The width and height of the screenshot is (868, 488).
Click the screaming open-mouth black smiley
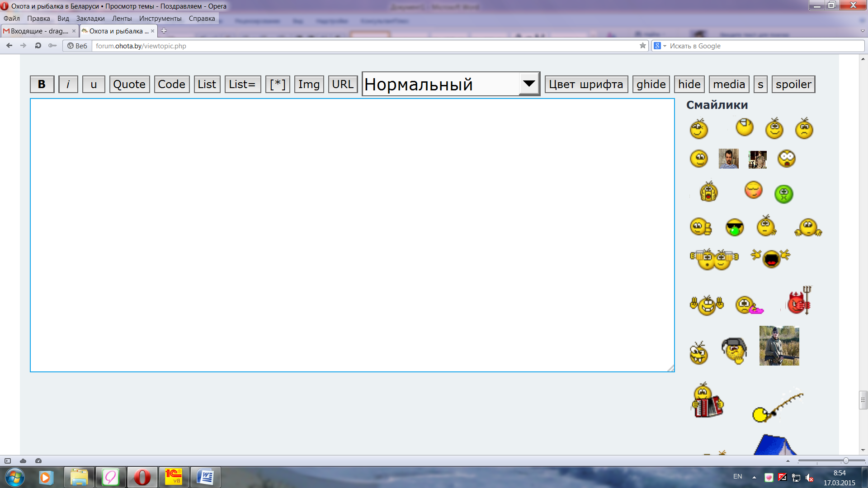point(771,258)
